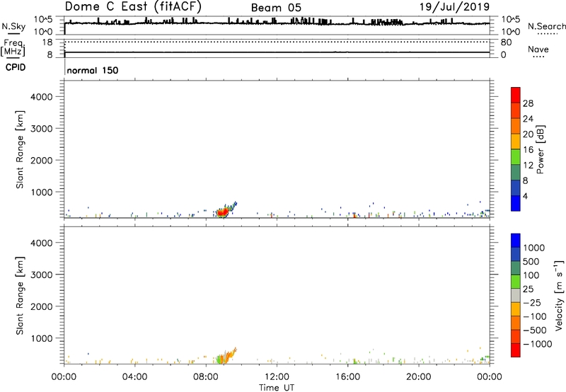Click the 'CPID' row label

pos(15,67)
